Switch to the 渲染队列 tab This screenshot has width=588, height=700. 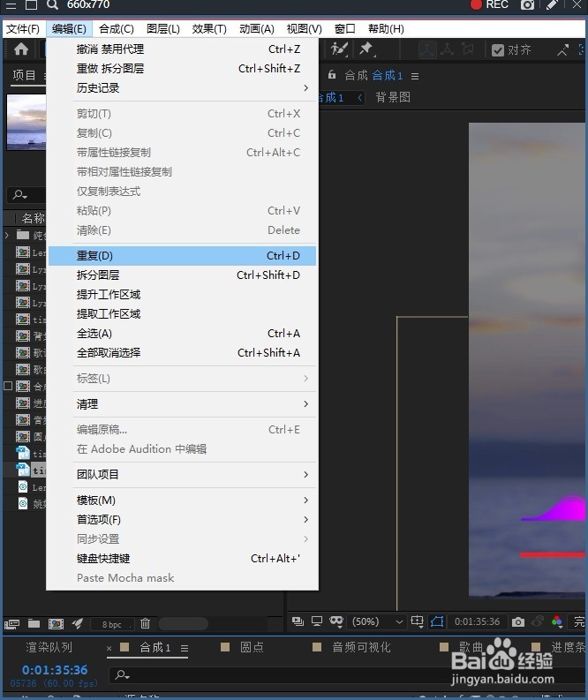pyautogui.click(x=49, y=647)
